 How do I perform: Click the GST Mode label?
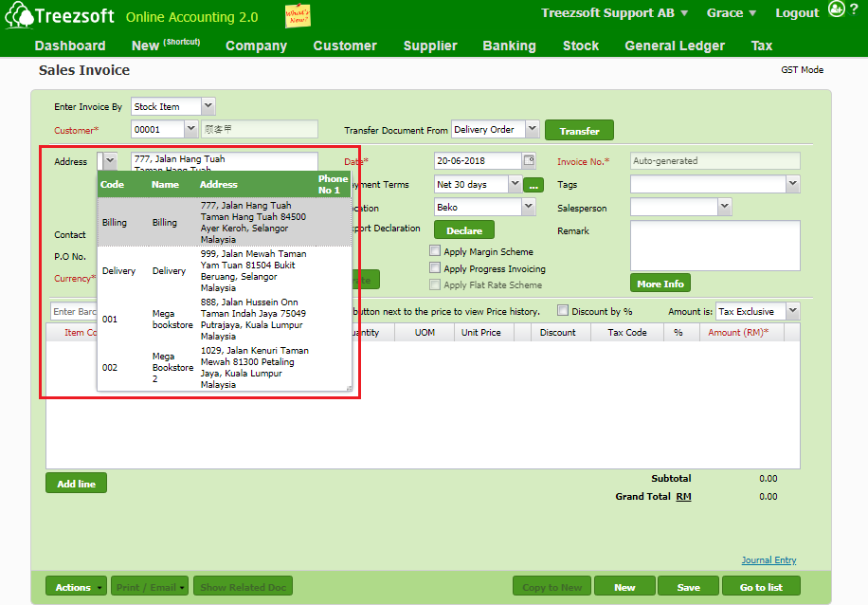pyautogui.click(x=802, y=70)
